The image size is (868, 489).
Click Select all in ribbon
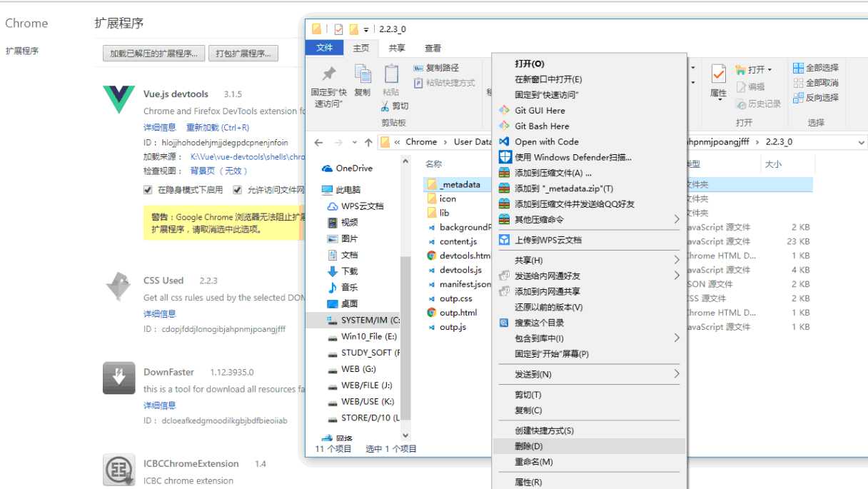pyautogui.click(x=816, y=68)
